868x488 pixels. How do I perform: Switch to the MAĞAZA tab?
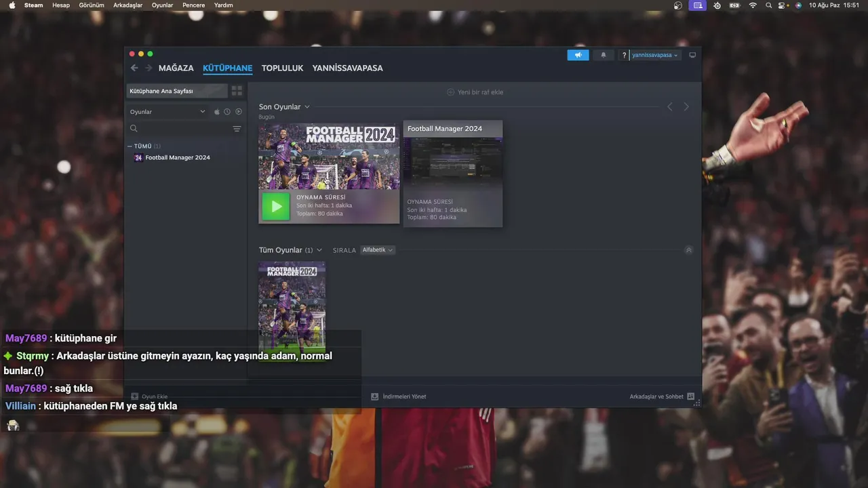[x=176, y=68]
